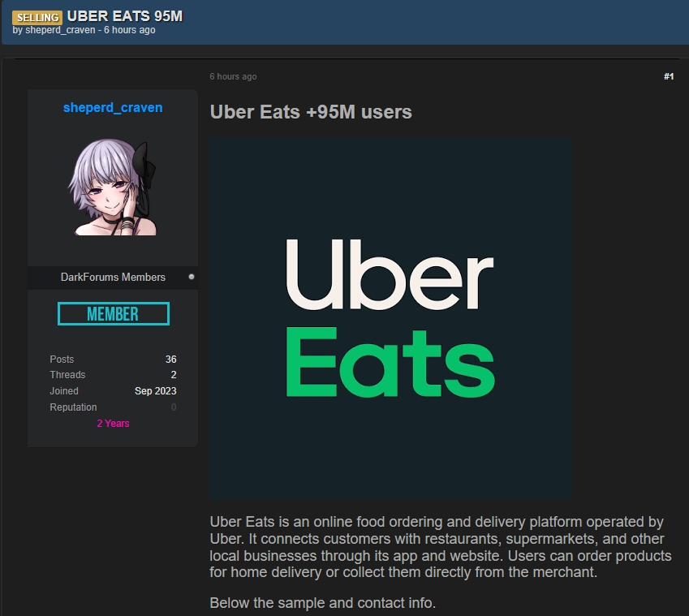Click the Reputation value 0
The image size is (689, 616).
click(174, 407)
